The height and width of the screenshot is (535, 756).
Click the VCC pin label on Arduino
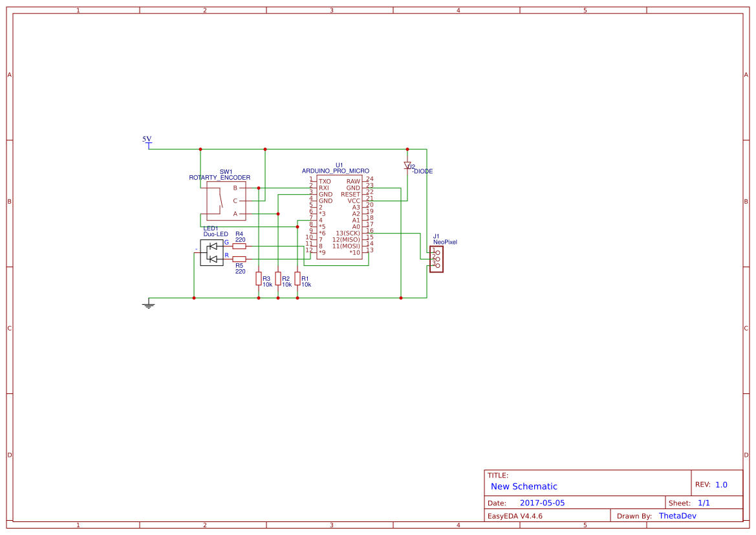(354, 201)
